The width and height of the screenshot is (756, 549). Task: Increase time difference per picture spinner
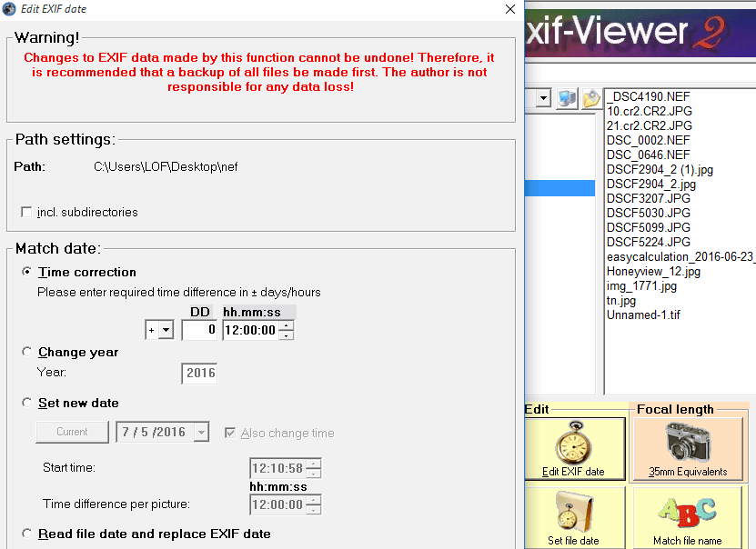(314, 500)
